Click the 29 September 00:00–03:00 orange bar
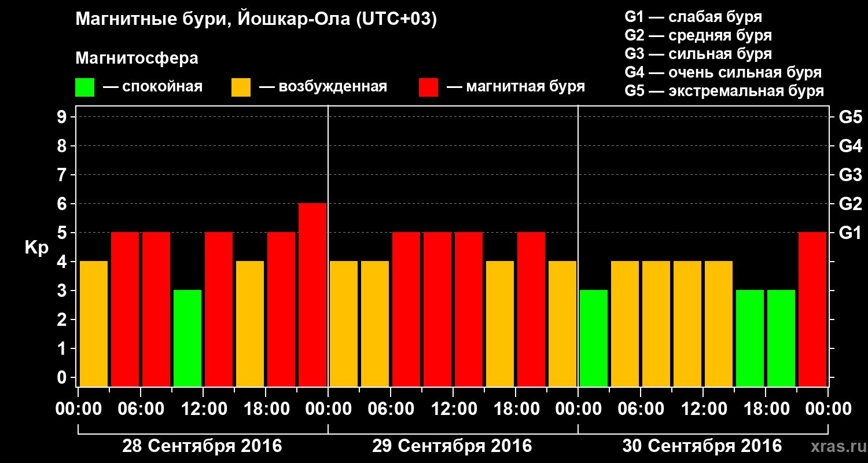Image resolution: width=868 pixels, height=463 pixels. pyautogui.click(x=344, y=324)
